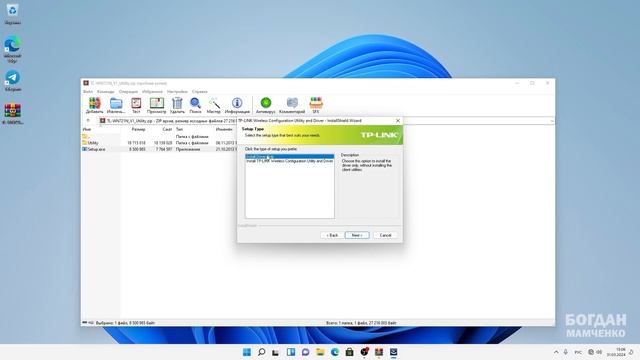This screenshot has width=640, height=360.
Task: Open the WinRAR archive file on the desktop
Action: (x=12, y=114)
